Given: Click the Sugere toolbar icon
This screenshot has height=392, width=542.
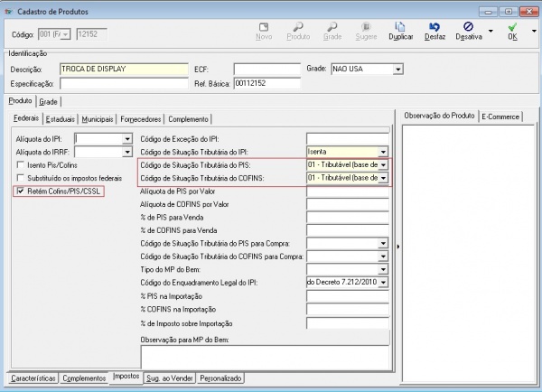Looking at the screenshot, I should pos(364,28).
